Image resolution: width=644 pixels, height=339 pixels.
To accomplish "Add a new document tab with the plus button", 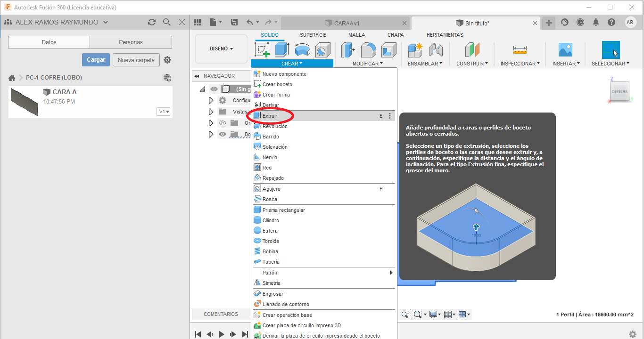I will point(549,23).
